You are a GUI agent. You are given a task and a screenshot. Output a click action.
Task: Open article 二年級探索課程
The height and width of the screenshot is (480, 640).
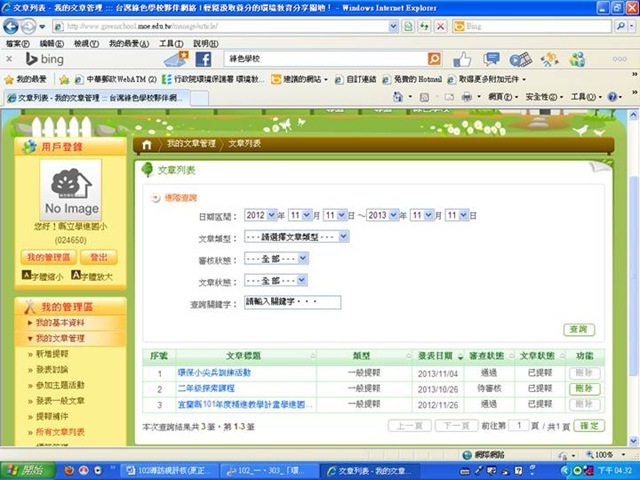[x=206, y=388]
